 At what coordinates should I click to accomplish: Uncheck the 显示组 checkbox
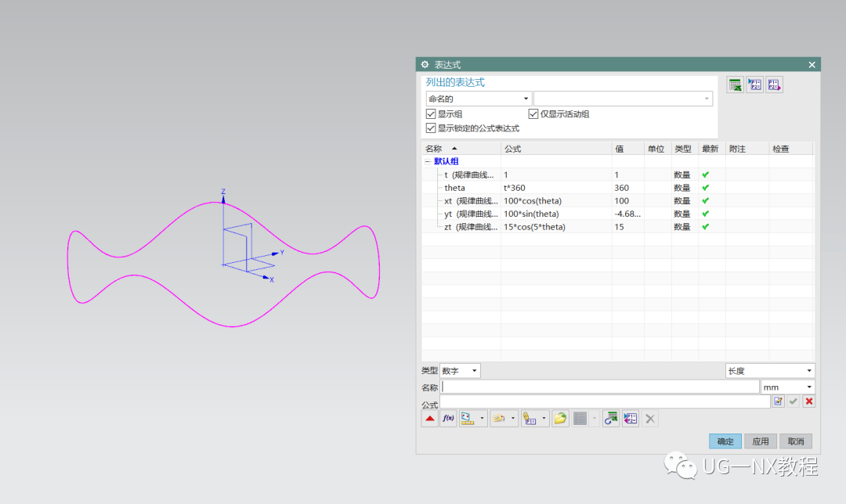(x=431, y=113)
